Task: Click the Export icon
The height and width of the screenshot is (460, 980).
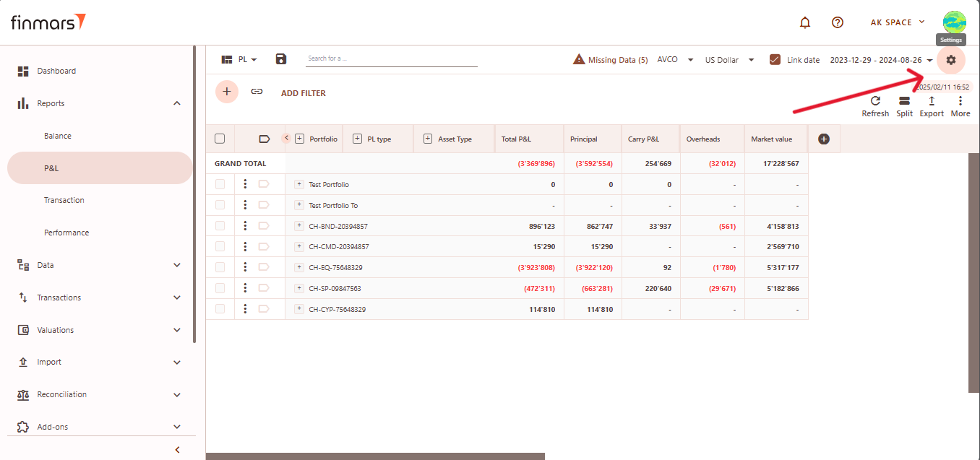Action: click(x=932, y=101)
